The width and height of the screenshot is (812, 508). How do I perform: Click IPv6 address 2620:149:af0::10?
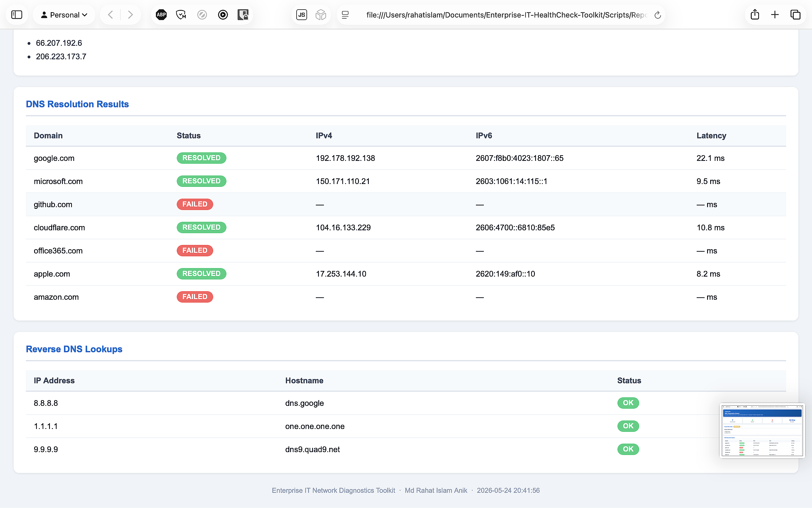[x=505, y=274]
